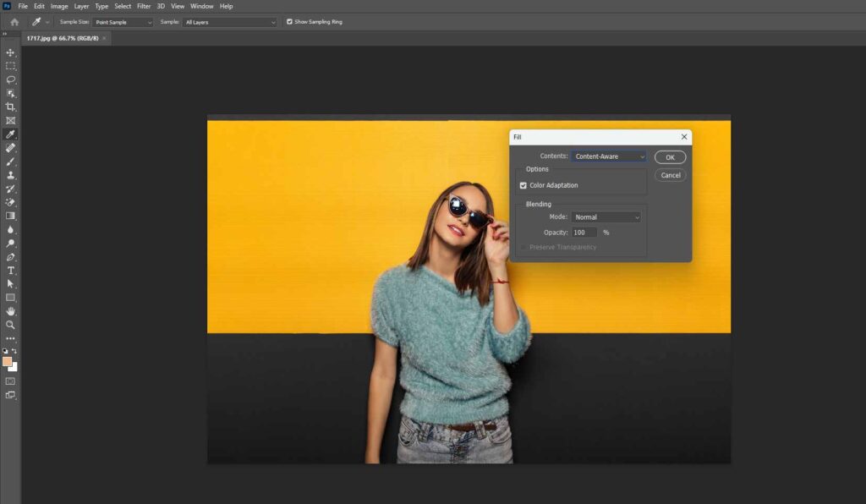866x504 pixels.
Task: Toggle Quick Mask mode
Action: click(10, 381)
